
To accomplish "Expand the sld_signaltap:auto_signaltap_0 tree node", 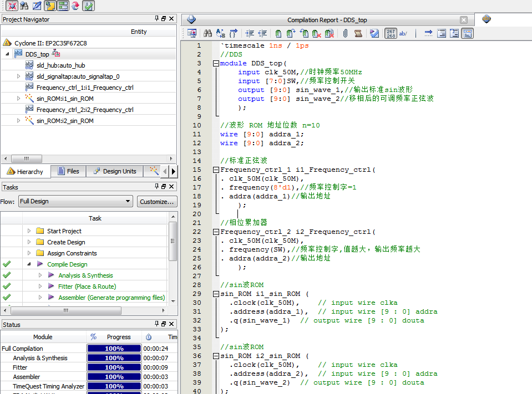I will pos(19,76).
